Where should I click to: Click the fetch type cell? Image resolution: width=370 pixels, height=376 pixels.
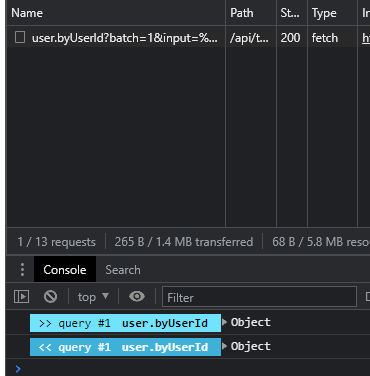click(x=325, y=38)
